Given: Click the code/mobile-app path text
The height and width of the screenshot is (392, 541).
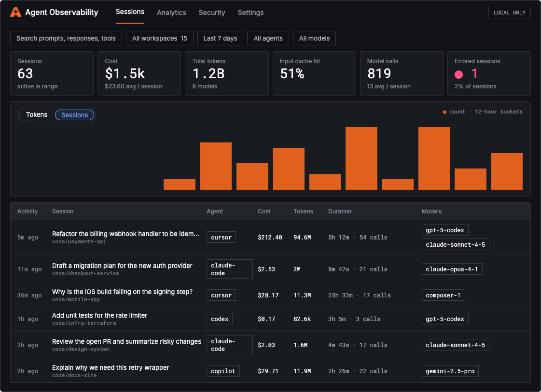Looking at the screenshot, I should (76, 299).
